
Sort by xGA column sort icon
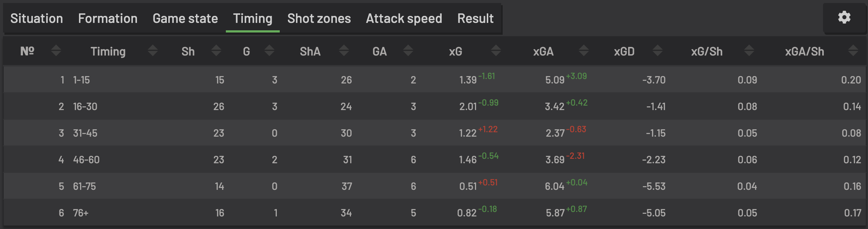tap(584, 51)
